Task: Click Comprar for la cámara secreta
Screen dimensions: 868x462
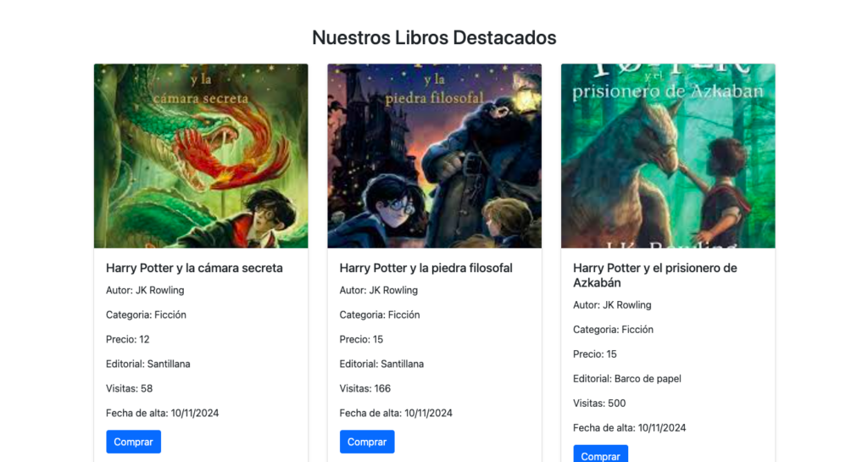Action: click(133, 442)
